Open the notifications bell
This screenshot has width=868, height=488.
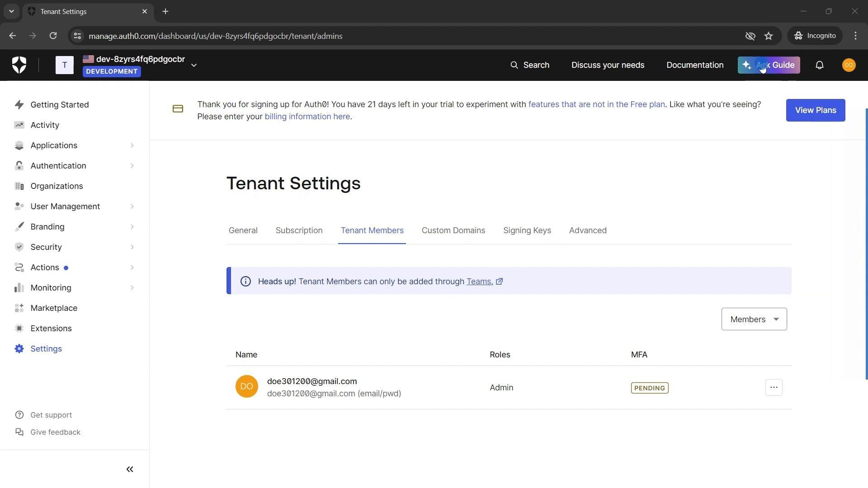tap(819, 65)
